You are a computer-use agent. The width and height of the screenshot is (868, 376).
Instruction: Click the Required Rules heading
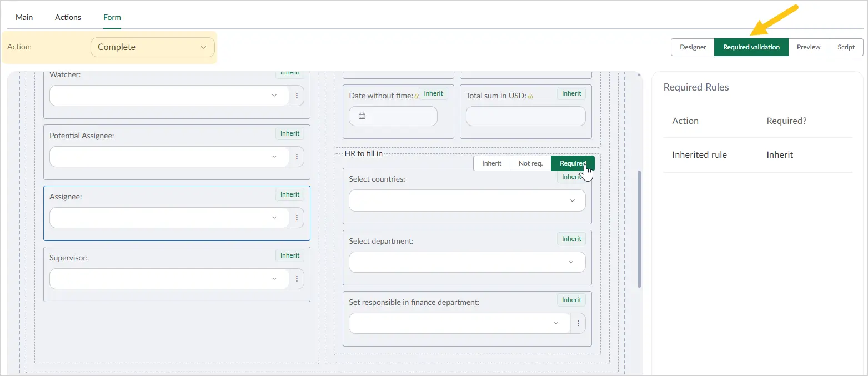(x=696, y=87)
